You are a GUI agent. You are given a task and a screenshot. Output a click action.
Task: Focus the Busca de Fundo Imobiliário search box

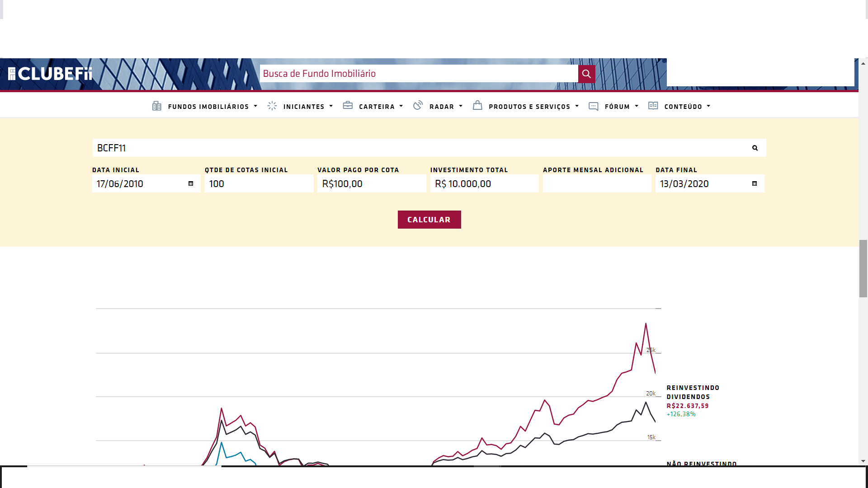click(x=419, y=74)
